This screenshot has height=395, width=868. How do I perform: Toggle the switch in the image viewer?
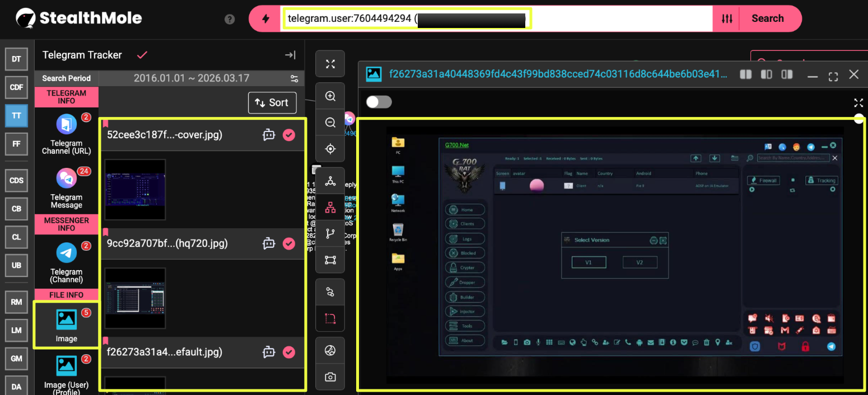(379, 102)
